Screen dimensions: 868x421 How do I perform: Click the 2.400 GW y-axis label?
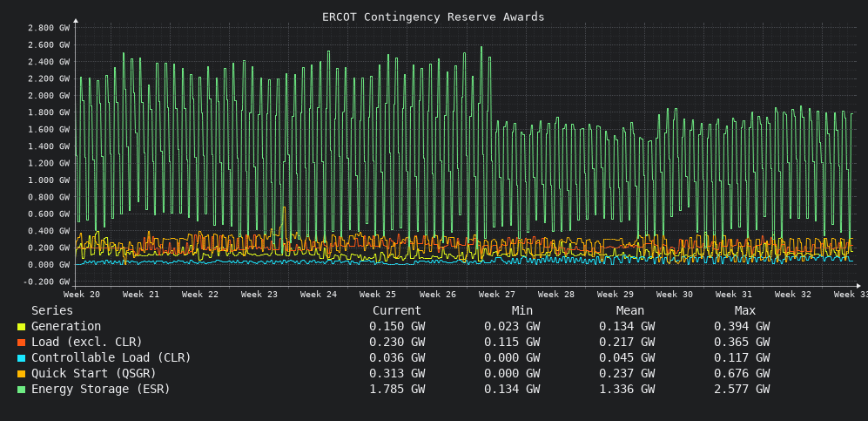pos(48,62)
